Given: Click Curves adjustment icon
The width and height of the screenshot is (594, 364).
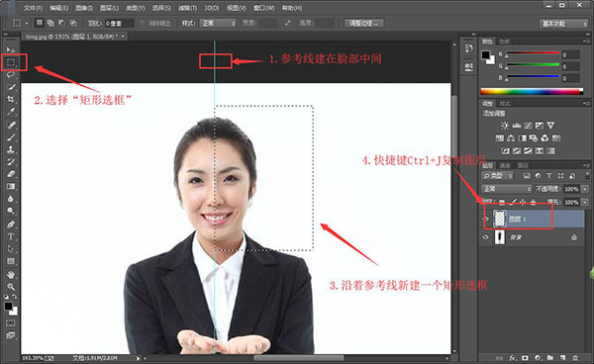Looking at the screenshot, I should pos(528,126).
